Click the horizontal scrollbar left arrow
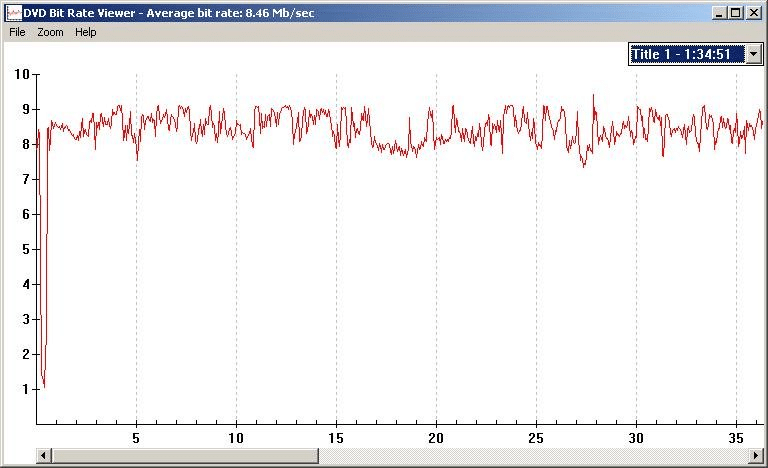The image size is (768, 468). pyautogui.click(x=44, y=456)
